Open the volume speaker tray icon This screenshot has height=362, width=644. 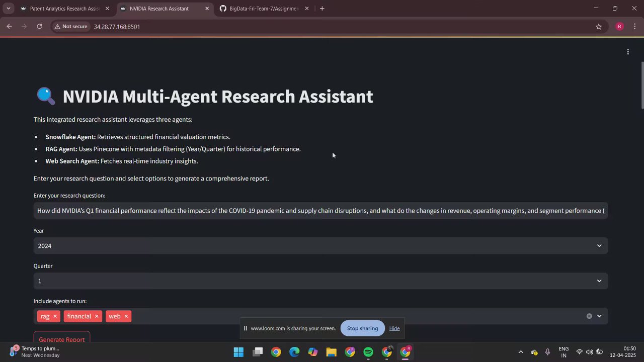pos(589,352)
